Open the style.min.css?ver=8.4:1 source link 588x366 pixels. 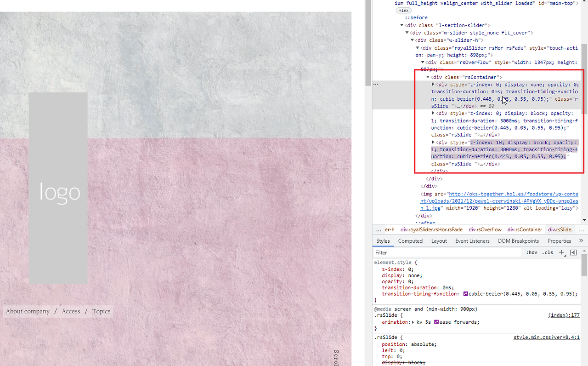point(547,337)
